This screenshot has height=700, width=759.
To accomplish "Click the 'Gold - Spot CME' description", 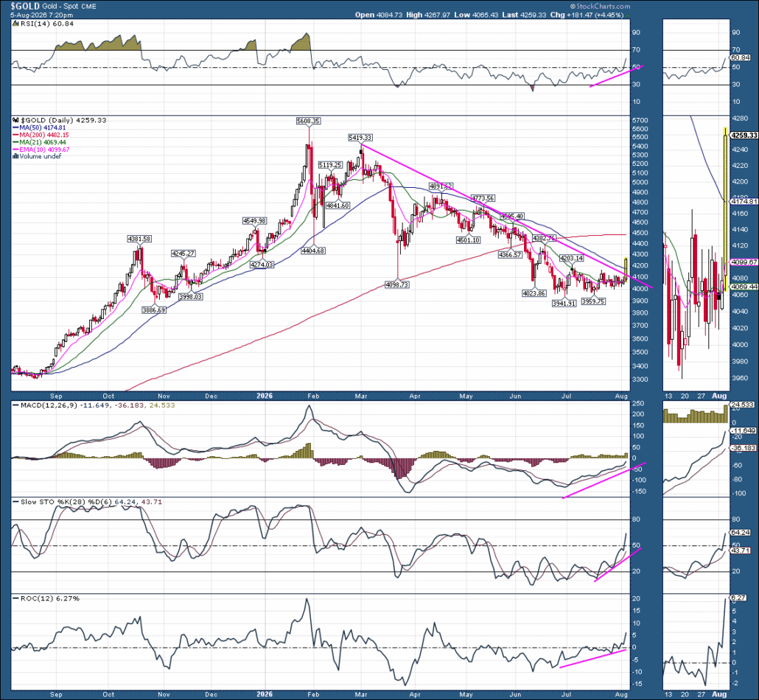I will click(69, 7).
